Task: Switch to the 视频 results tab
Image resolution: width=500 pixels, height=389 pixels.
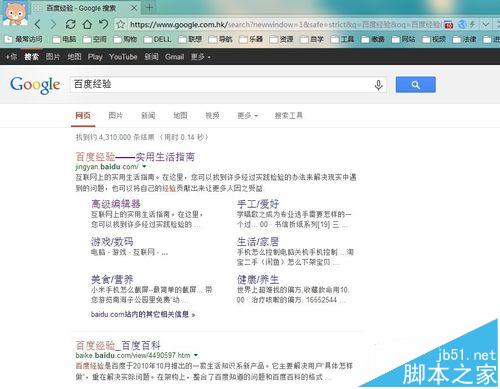Action: coord(212,116)
